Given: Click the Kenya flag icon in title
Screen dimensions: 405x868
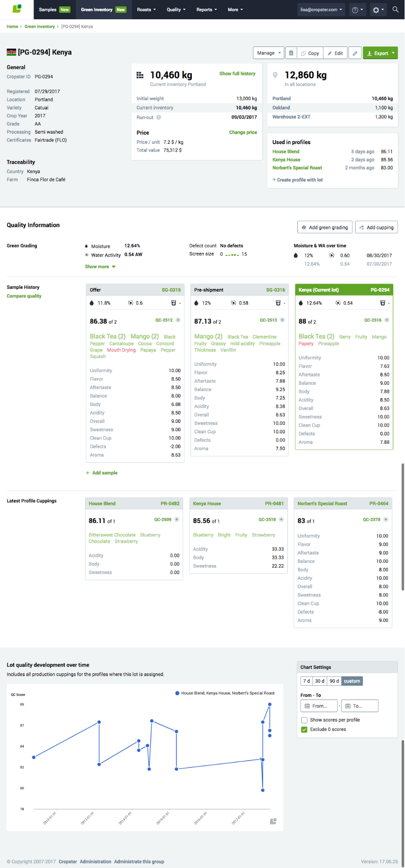Looking at the screenshot, I should pos(11,52).
